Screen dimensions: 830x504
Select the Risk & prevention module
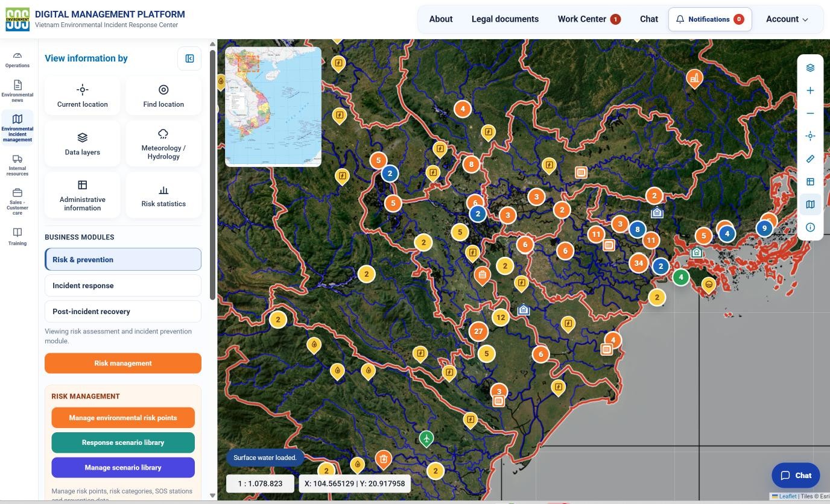coord(123,259)
